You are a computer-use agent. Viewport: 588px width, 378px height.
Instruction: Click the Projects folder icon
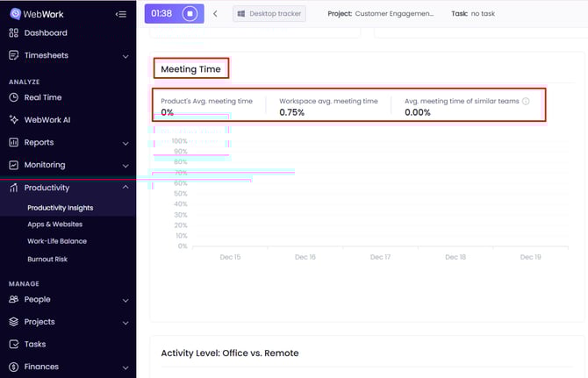pyautogui.click(x=14, y=322)
